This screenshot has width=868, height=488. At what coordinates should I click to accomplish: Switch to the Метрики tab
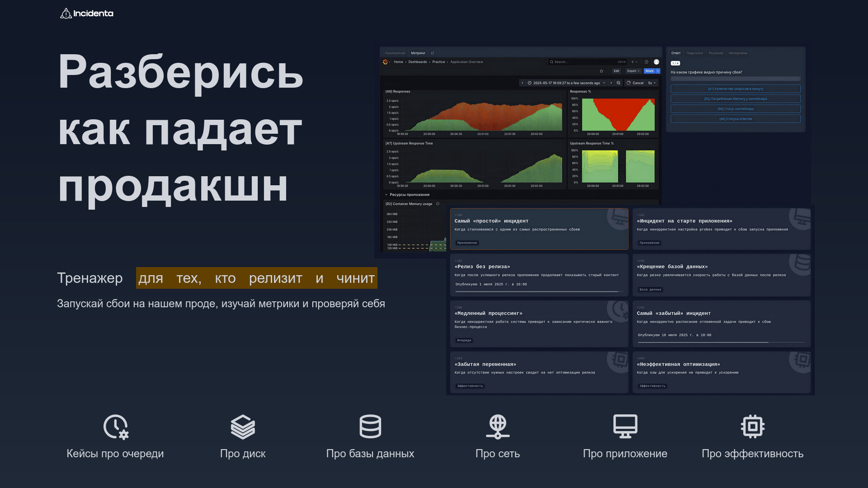tap(418, 53)
